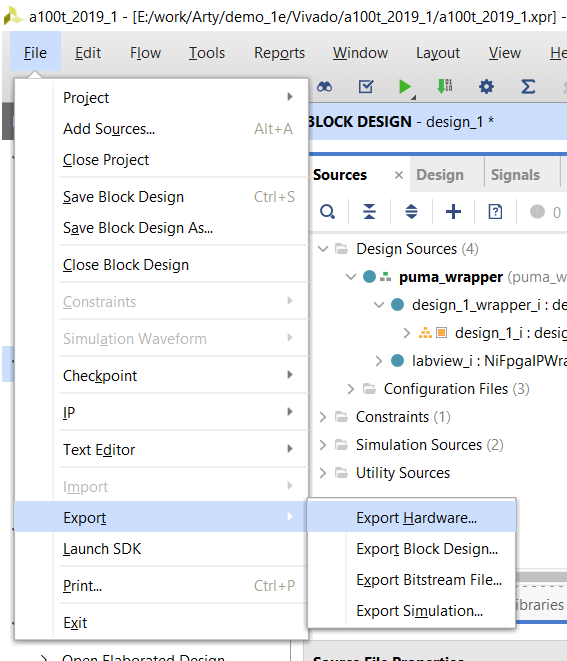
Task: Click the checkbox-style validate toolbar icon
Action: pyautogui.click(x=365, y=86)
